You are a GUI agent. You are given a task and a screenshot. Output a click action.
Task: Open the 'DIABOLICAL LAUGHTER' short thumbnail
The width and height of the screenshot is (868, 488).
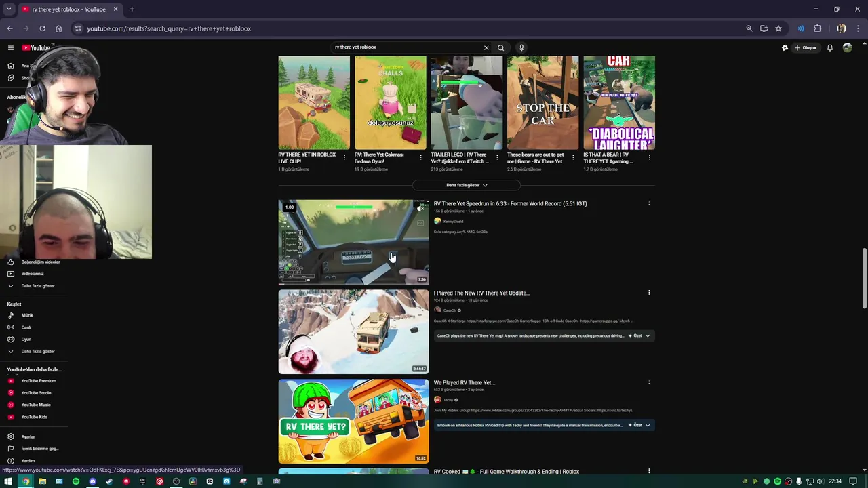(x=619, y=102)
